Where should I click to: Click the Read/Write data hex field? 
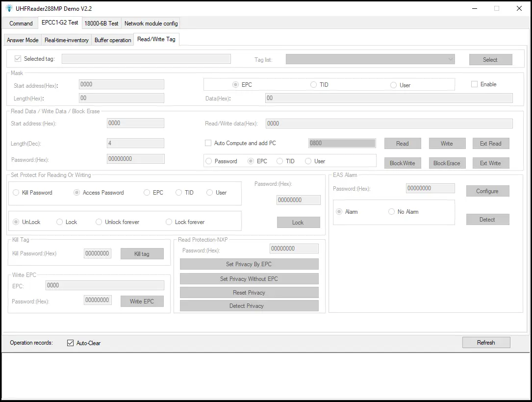389,124
